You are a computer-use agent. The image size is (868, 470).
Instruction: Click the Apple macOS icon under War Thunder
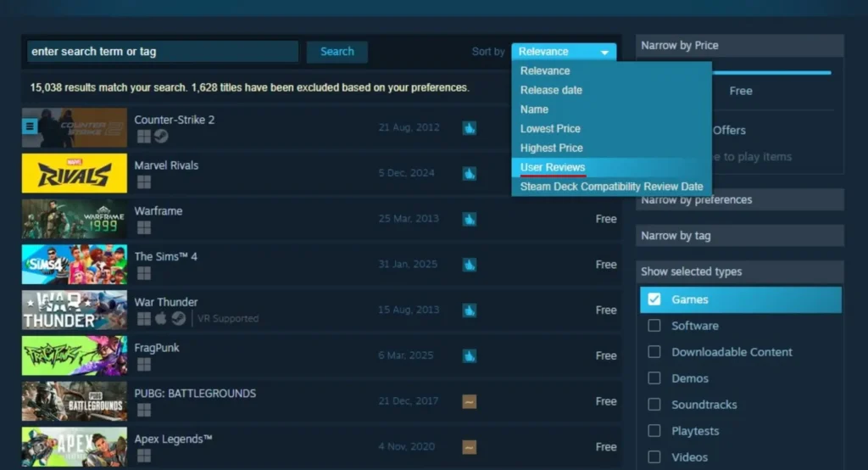point(160,317)
